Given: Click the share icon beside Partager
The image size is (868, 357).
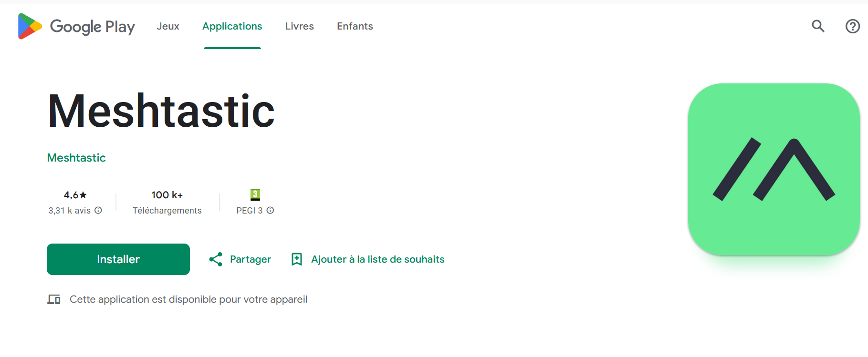Looking at the screenshot, I should click(x=216, y=259).
